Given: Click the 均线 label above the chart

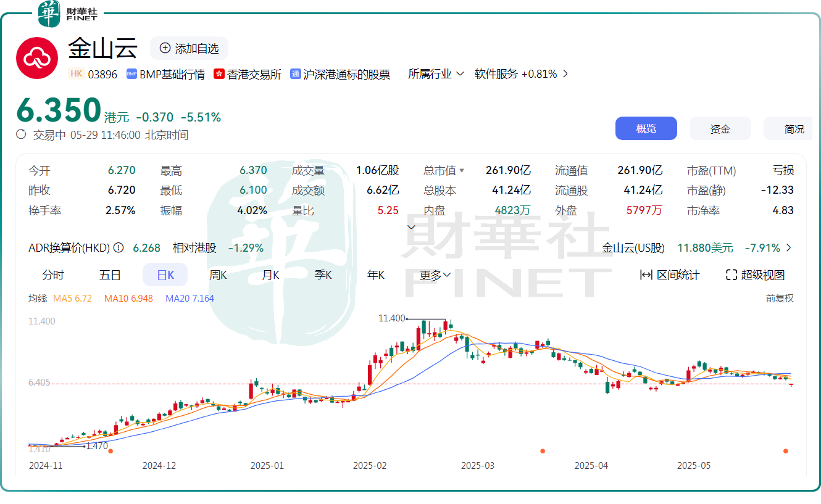Looking at the screenshot, I should (38, 299).
